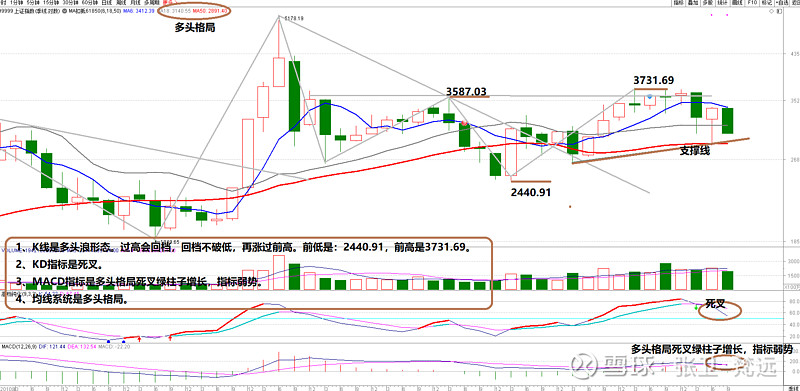Open the 画线 drawing tools button
Screen dimensions: 800x391
click(x=737, y=3)
